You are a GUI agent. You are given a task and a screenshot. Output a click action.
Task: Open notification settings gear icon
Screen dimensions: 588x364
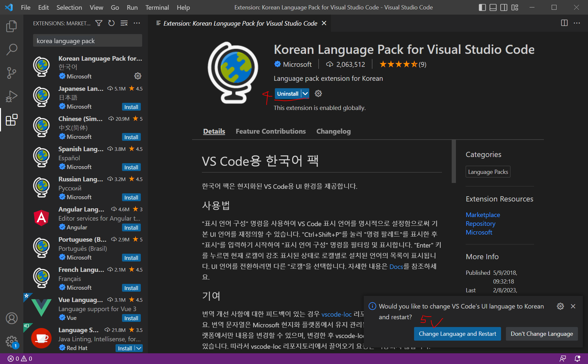pos(560,306)
